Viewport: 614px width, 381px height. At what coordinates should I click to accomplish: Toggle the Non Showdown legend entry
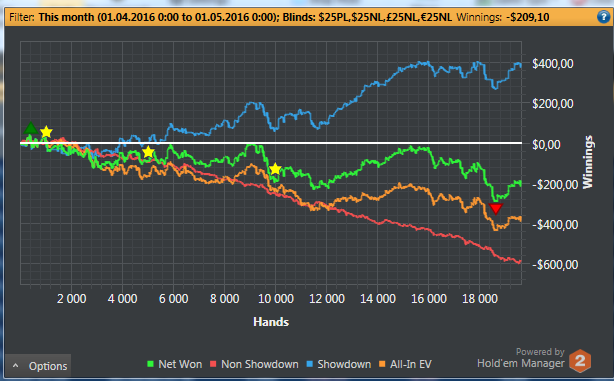tap(254, 364)
